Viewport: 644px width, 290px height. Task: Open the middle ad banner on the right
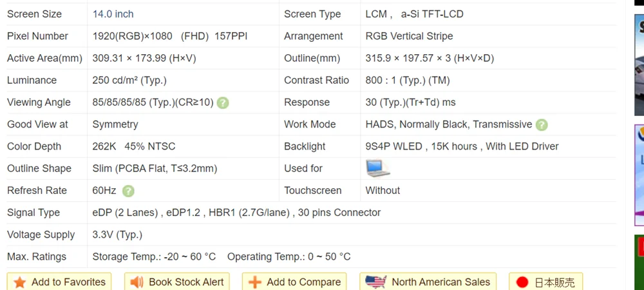(x=639, y=174)
